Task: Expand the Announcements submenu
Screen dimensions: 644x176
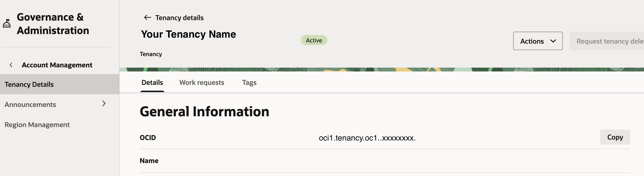Action: 104,104
